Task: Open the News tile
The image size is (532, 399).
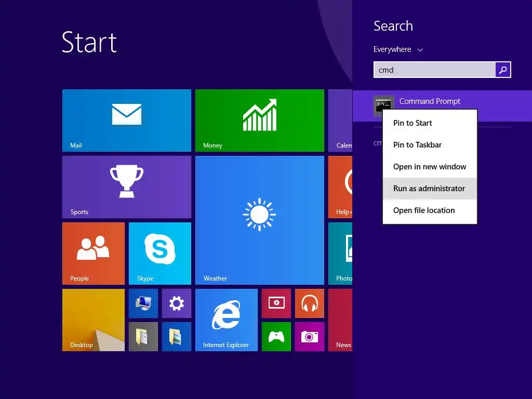Action: [340, 320]
